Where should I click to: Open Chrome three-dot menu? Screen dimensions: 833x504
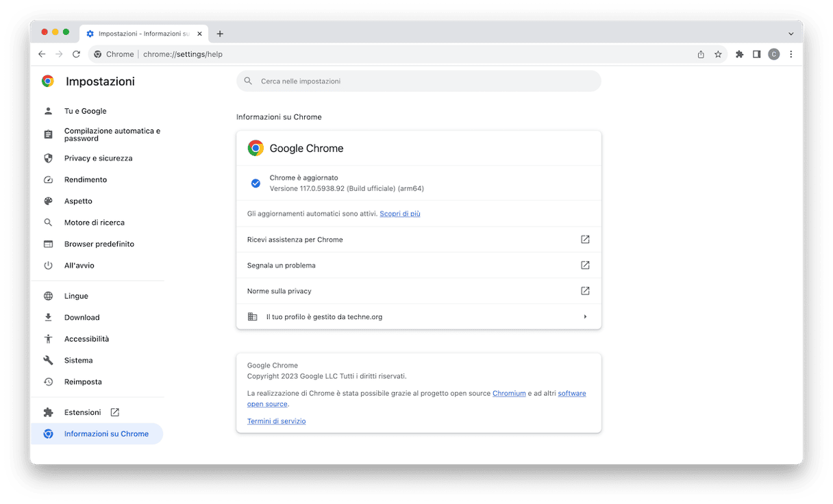pyautogui.click(x=791, y=54)
